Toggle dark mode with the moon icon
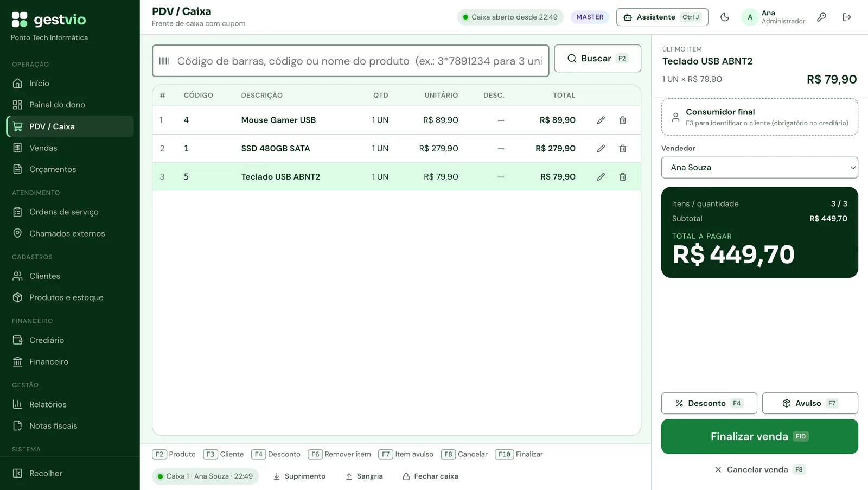Image resolution: width=868 pixels, height=490 pixels. coord(725,17)
